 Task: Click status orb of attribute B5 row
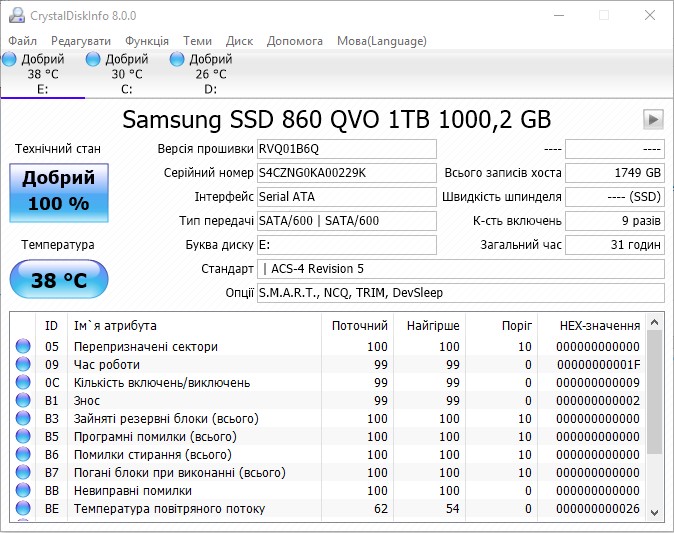(x=23, y=436)
